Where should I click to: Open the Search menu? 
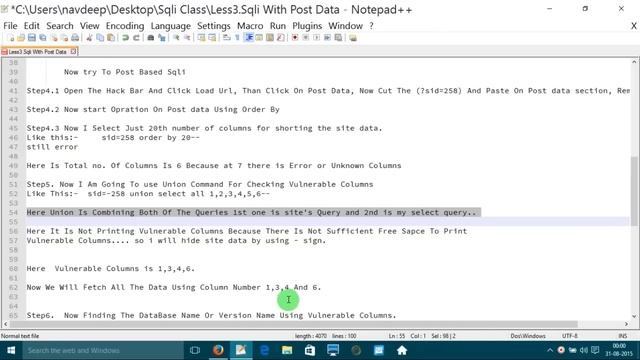point(60,26)
